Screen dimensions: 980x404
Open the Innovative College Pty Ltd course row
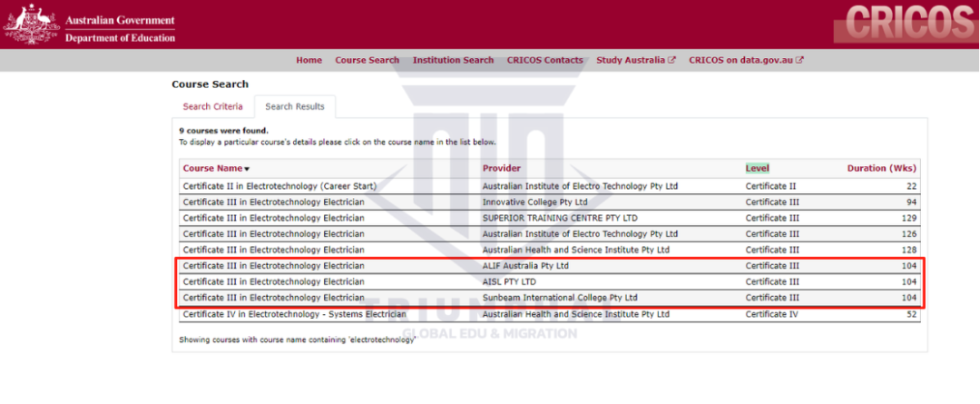click(x=550, y=202)
